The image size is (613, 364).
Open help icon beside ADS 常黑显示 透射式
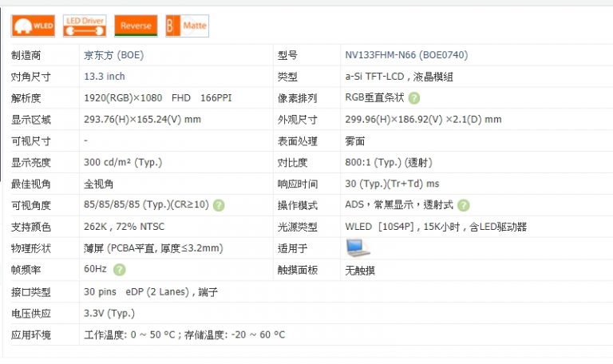(x=463, y=205)
